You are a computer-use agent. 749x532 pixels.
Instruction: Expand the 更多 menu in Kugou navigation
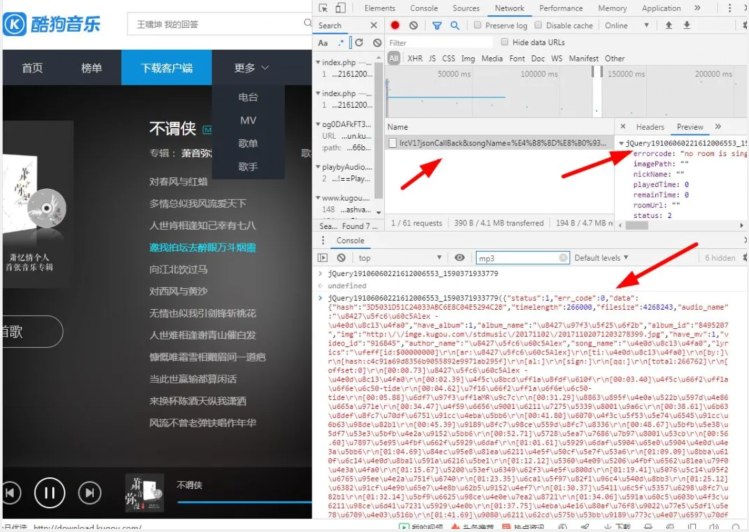tap(251, 68)
